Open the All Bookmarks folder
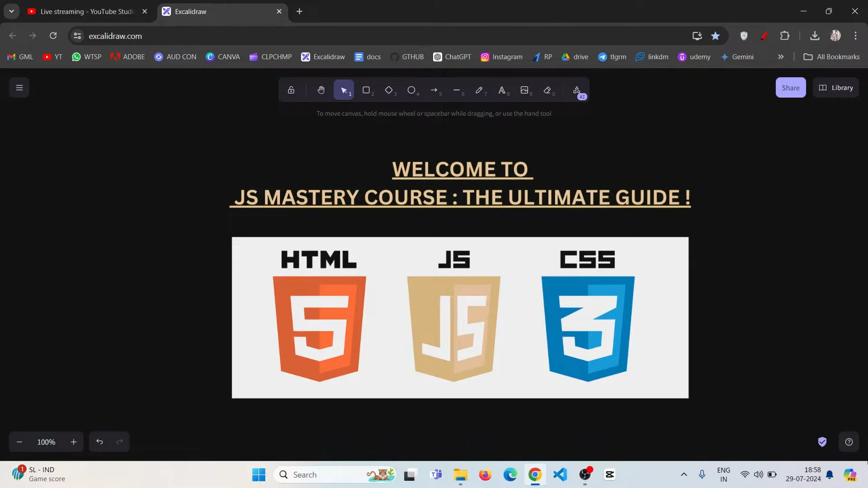The image size is (868, 488). click(831, 57)
